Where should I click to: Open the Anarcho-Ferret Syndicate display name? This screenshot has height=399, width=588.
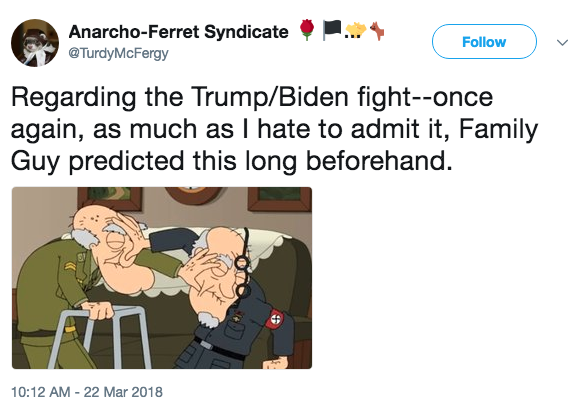(178, 32)
